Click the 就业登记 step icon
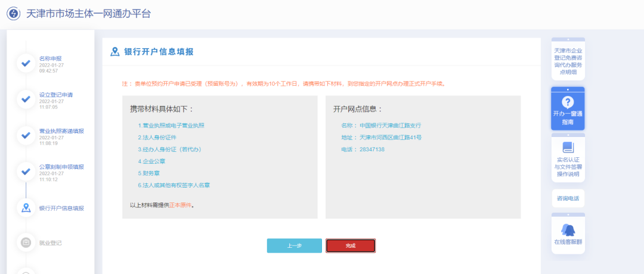 pos(26,242)
